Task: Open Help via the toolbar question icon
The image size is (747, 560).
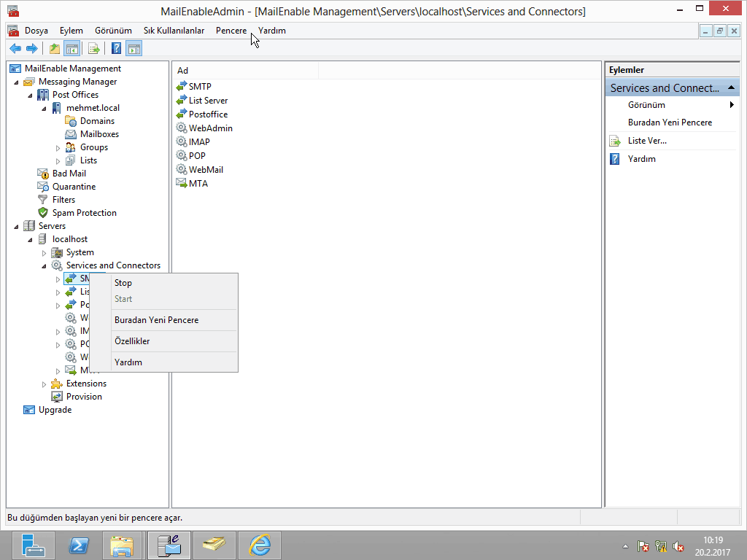Action: (x=116, y=48)
